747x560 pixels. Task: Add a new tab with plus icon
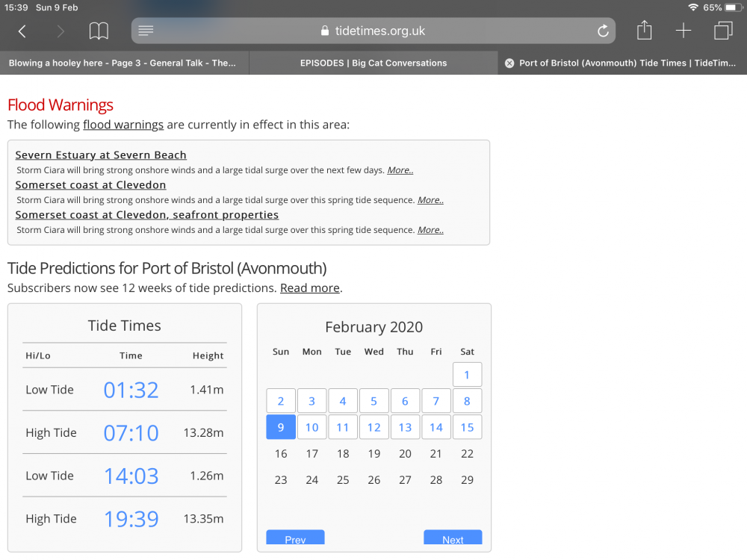click(x=684, y=31)
